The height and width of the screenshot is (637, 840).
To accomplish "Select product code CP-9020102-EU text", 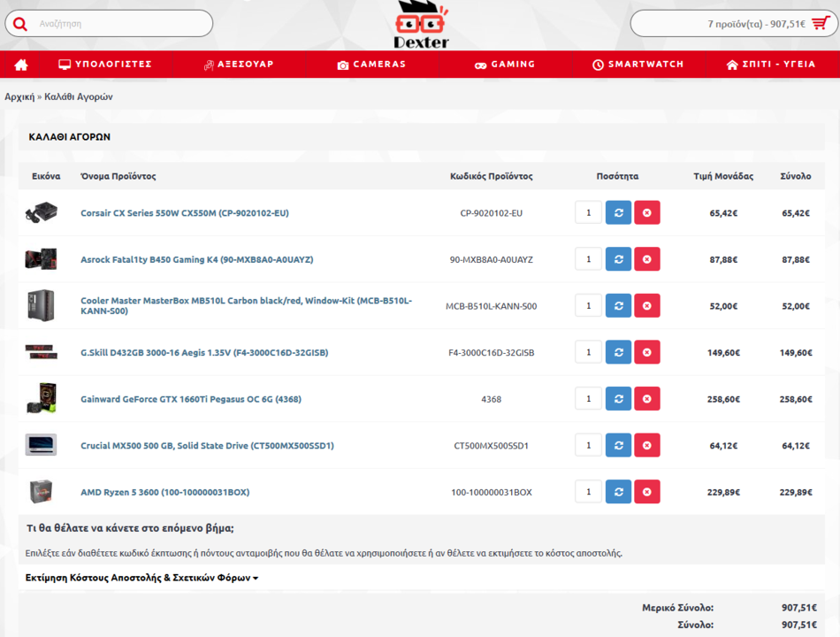I will 492,213.
